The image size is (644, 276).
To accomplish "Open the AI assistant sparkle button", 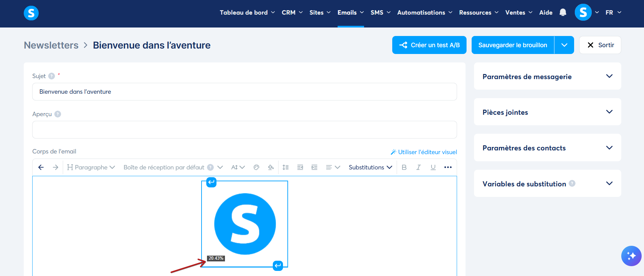I will point(631,256).
